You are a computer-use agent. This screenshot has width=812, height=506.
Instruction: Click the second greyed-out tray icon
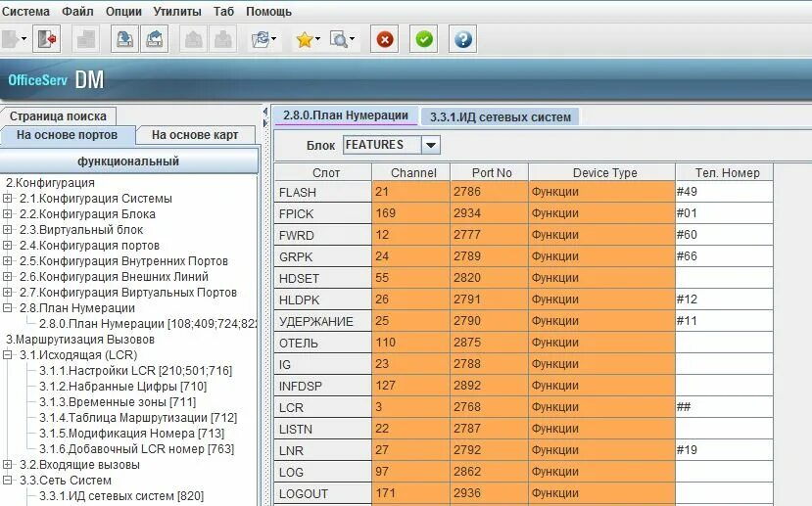click(x=222, y=39)
